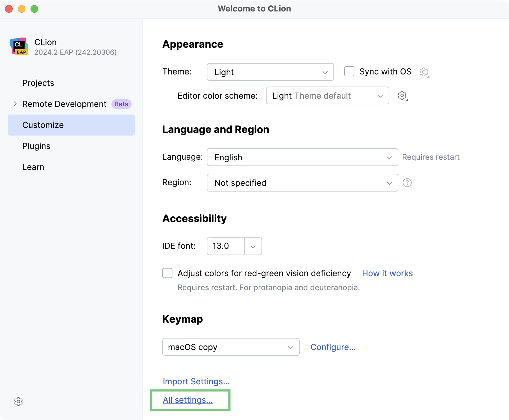Open All settings

(x=188, y=400)
